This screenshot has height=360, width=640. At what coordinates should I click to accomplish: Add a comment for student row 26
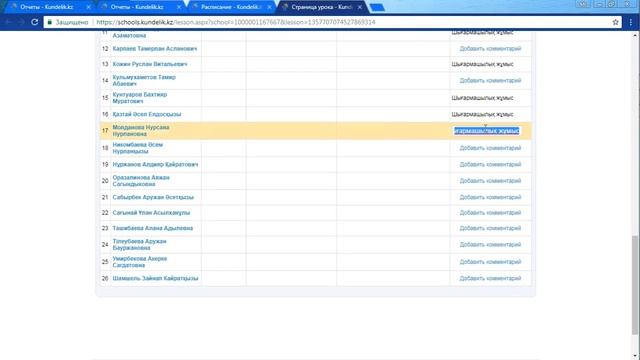point(490,278)
